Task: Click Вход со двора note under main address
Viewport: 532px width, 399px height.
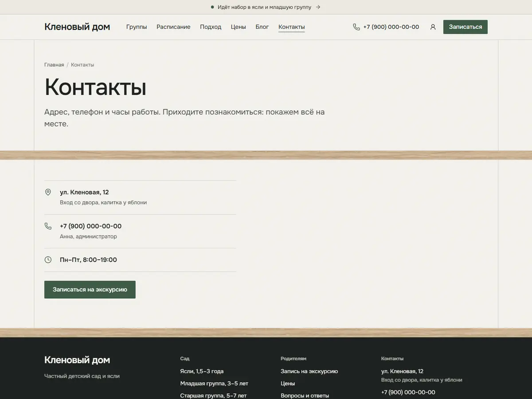Action: pyautogui.click(x=103, y=203)
